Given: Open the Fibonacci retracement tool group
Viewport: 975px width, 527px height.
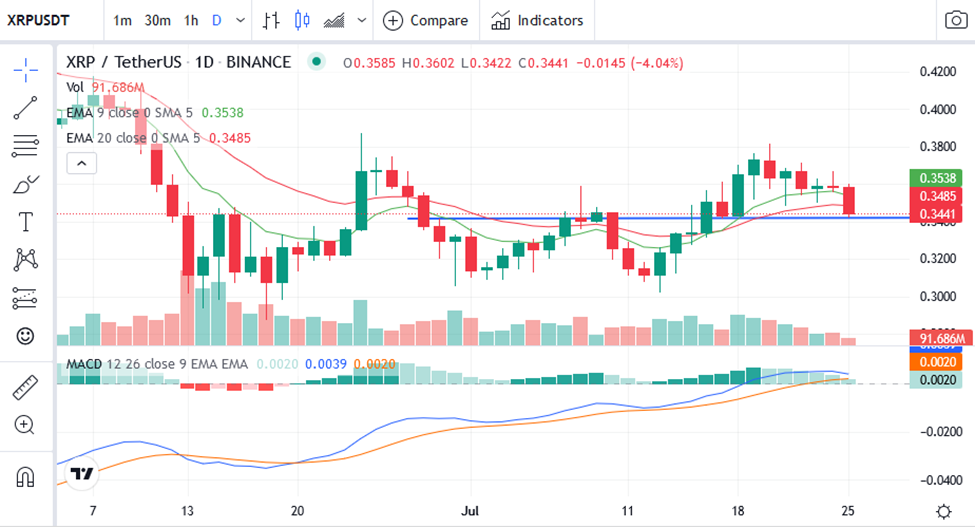Looking at the screenshot, I should pos(25,146).
